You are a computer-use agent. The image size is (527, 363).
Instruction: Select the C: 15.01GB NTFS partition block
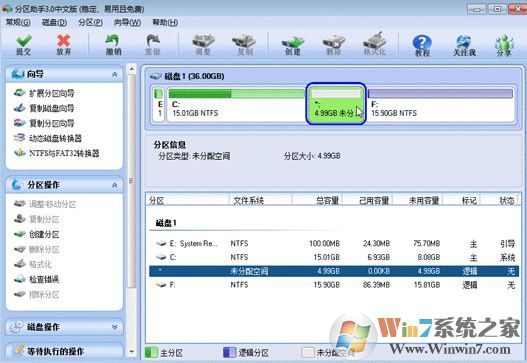tap(236, 104)
